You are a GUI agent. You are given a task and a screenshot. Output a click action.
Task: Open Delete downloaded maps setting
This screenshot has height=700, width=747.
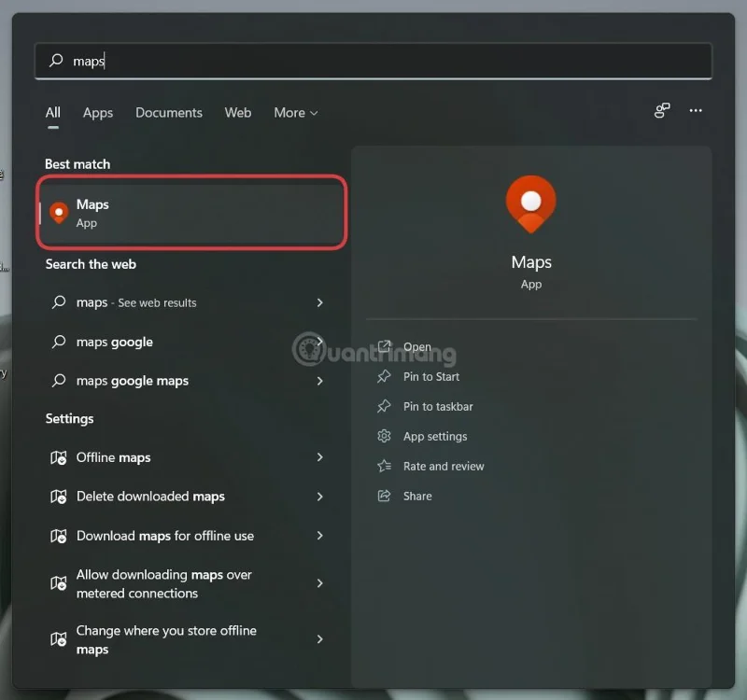coord(188,497)
